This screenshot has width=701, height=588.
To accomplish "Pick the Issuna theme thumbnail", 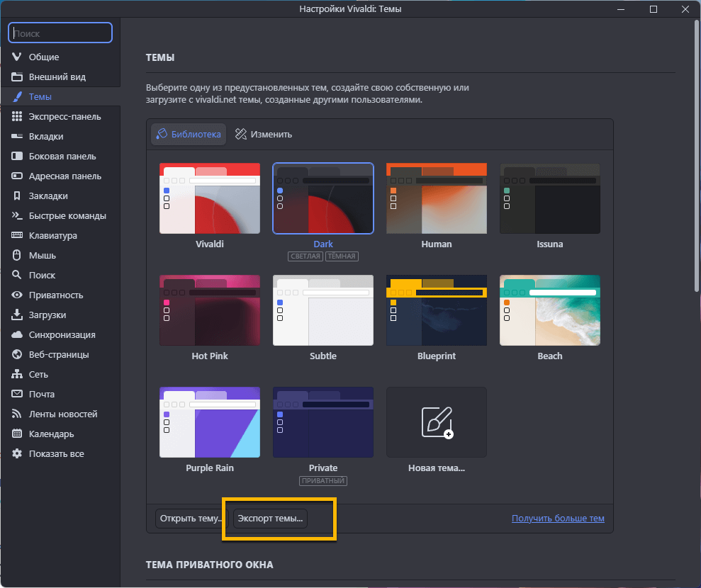I will 550,198.
